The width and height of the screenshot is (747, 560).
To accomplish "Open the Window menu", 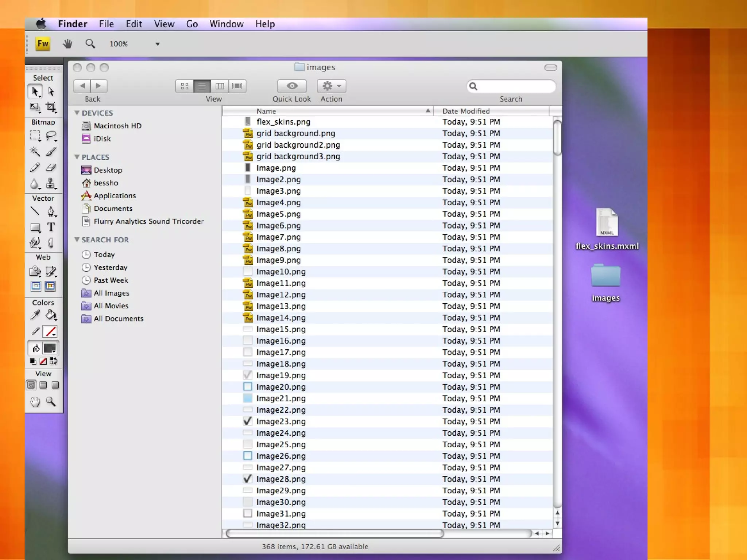I will (226, 24).
